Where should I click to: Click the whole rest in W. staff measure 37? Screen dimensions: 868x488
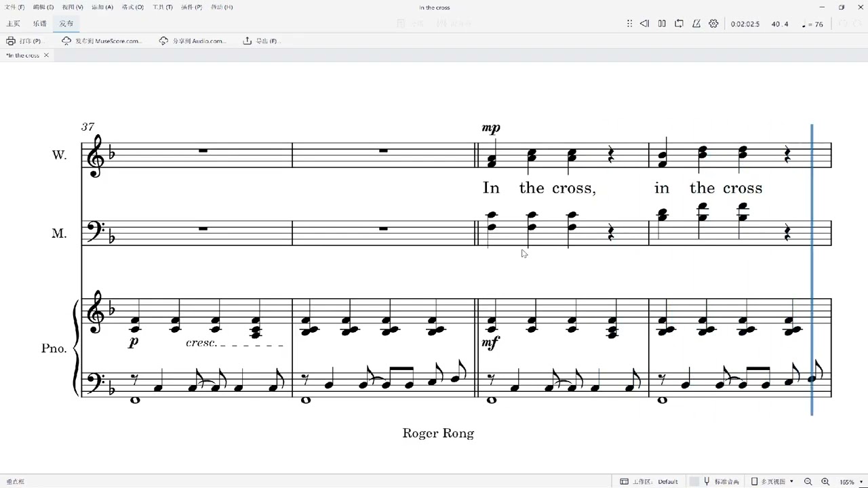[203, 151]
